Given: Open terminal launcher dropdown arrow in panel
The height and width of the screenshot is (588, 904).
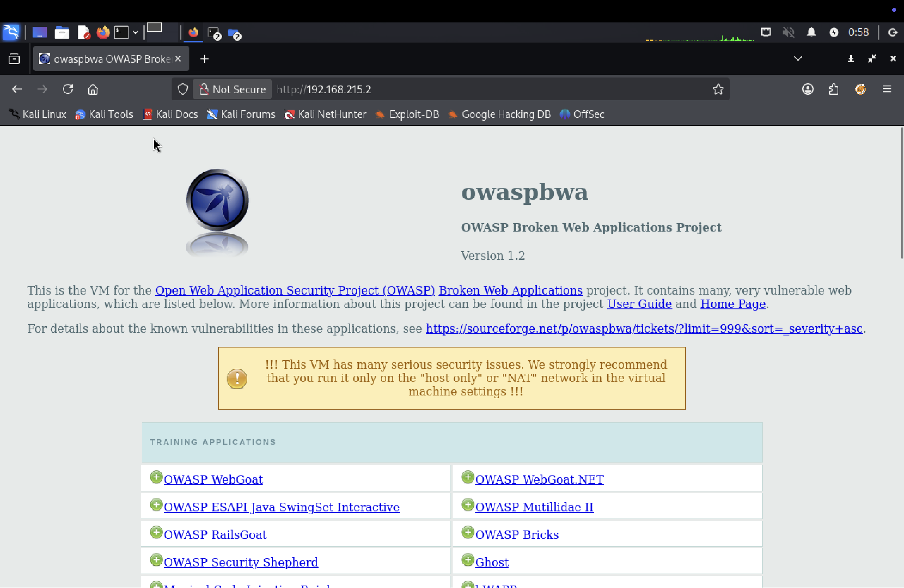Looking at the screenshot, I should click(136, 33).
